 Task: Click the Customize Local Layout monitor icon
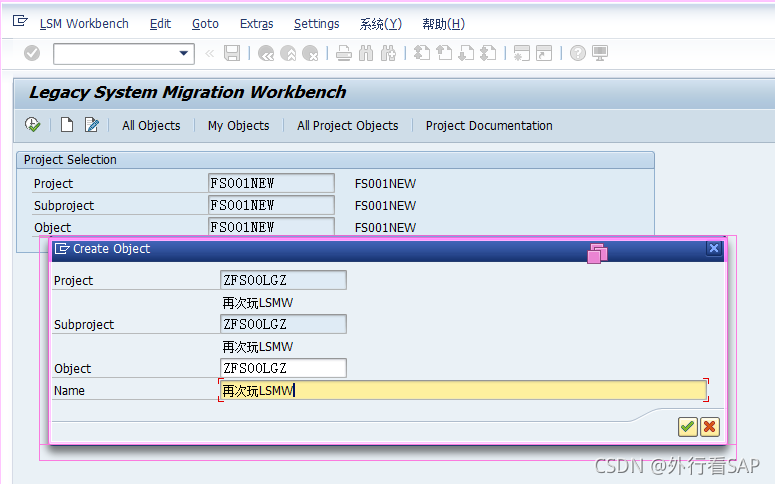click(x=600, y=53)
